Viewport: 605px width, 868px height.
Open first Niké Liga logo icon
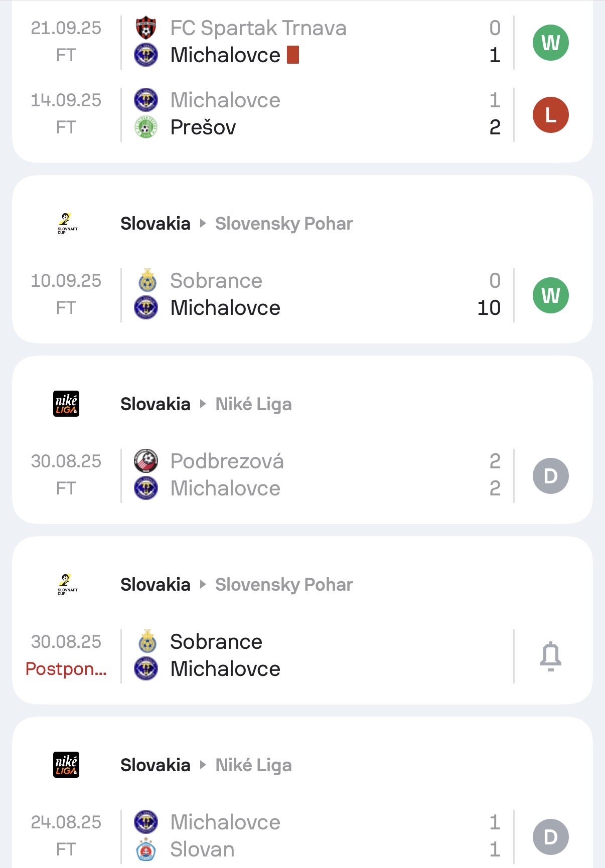(66, 404)
